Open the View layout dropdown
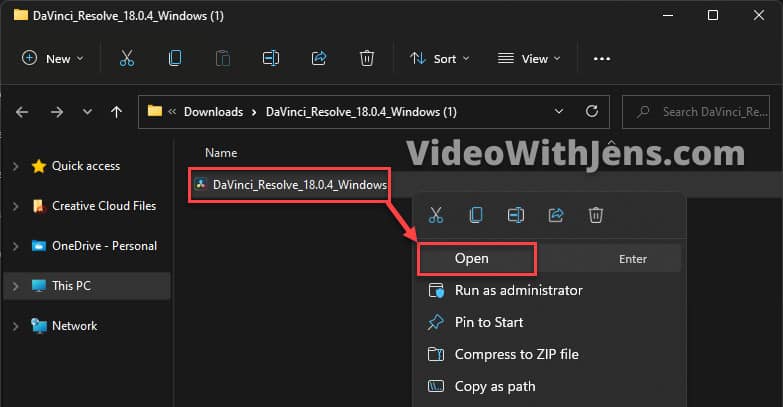Viewport: 783px width, 407px height. pyautogui.click(x=529, y=58)
